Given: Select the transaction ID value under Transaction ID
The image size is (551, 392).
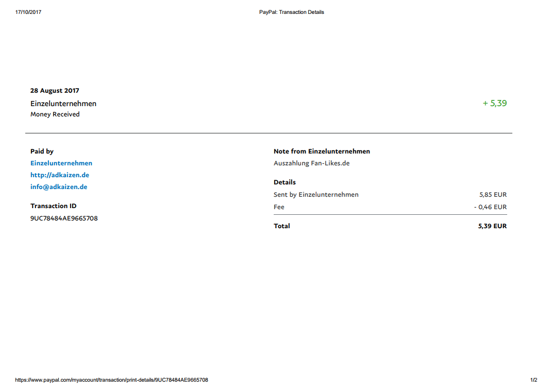Looking at the screenshot, I should coord(64,218).
